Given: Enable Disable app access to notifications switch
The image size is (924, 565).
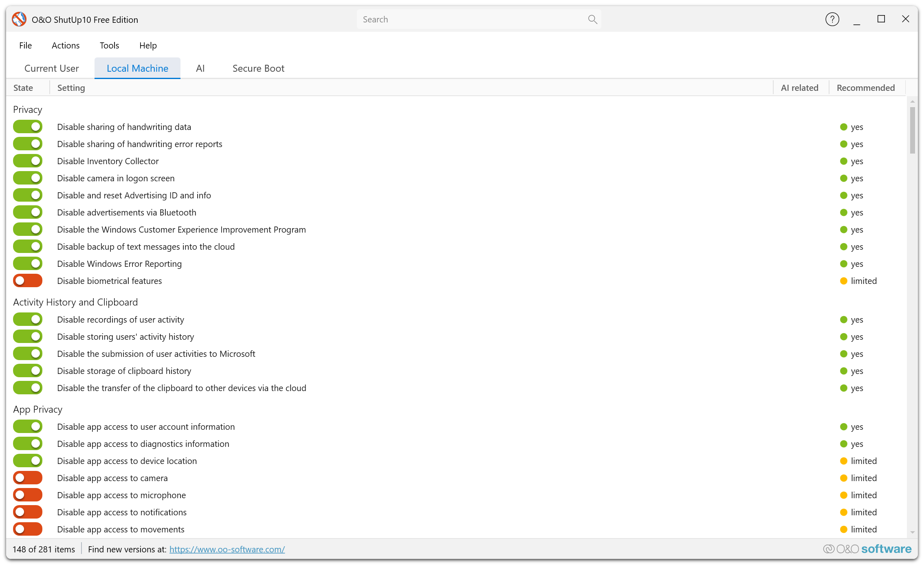Looking at the screenshot, I should [28, 512].
